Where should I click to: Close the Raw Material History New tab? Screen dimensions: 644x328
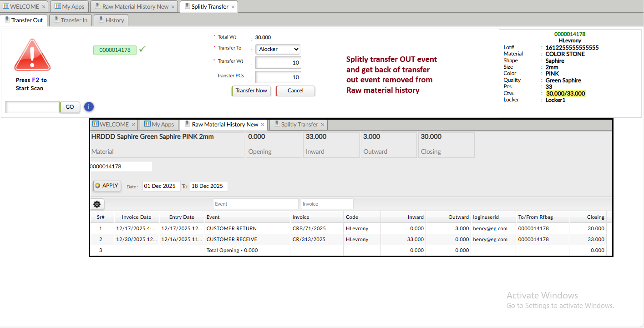[173, 7]
